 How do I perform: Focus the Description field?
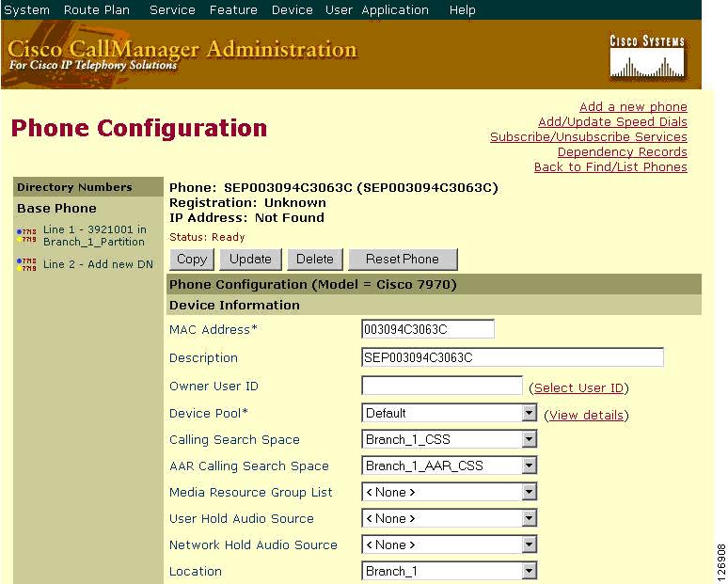[x=512, y=357]
